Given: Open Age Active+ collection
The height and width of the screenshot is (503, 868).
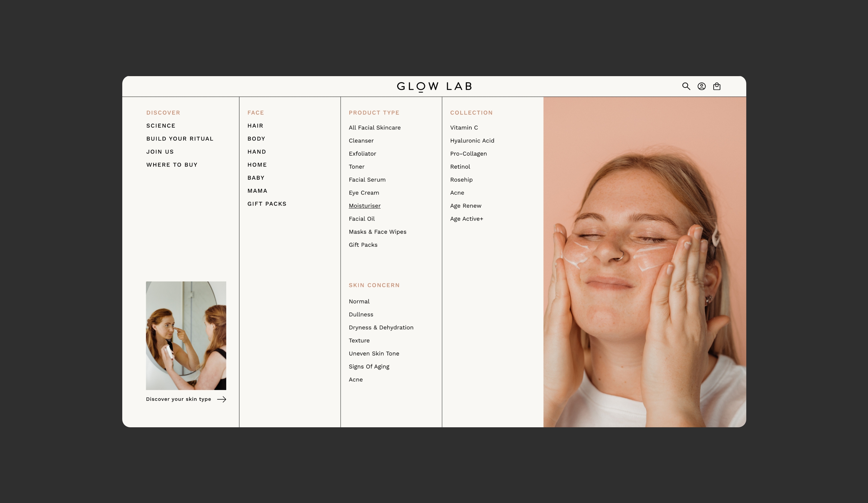Looking at the screenshot, I should (466, 219).
